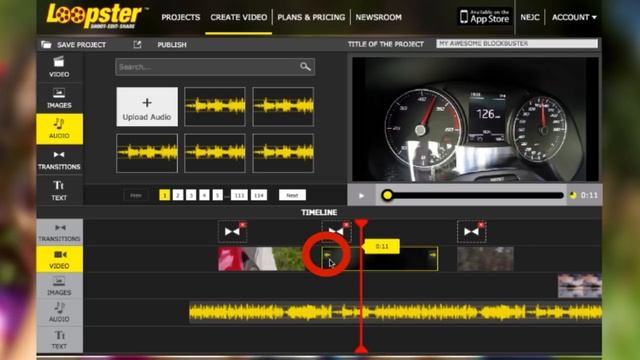Open the Images media tab in sidebar
The height and width of the screenshot is (360, 640).
click(x=59, y=98)
